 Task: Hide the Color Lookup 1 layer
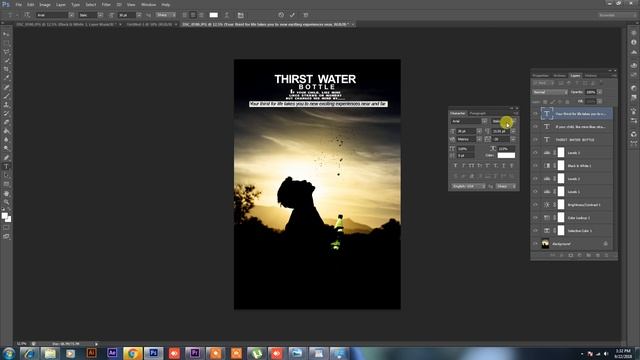tap(535, 218)
